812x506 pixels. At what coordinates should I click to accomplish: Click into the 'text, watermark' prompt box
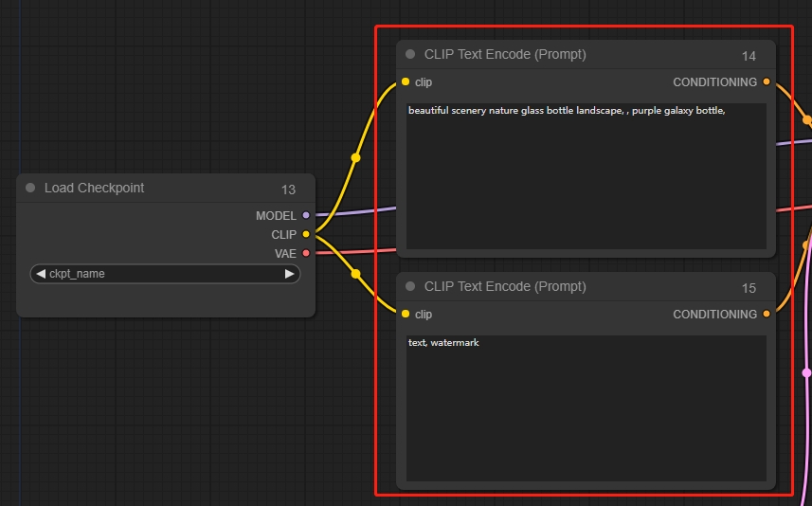(586, 407)
